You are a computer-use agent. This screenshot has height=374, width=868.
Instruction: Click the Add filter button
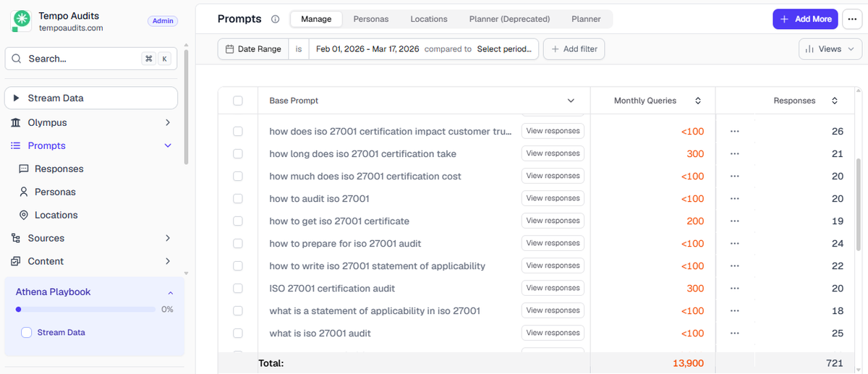click(x=574, y=49)
